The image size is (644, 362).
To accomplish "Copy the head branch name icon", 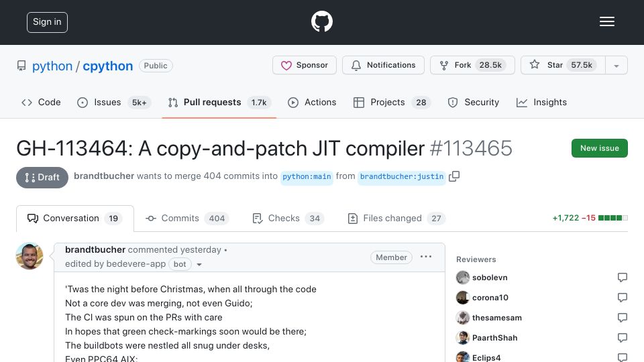I will [454, 176].
